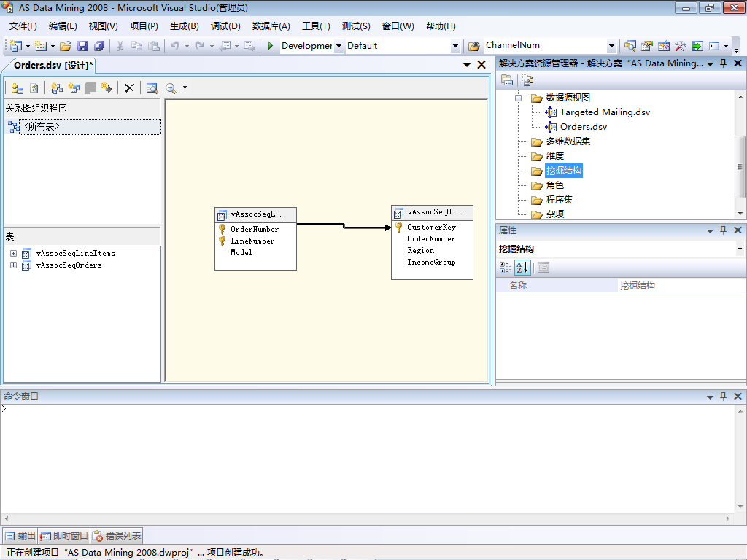Open the Toolbox hammer and wrench icon
Image resolution: width=747 pixels, height=560 pixels.
pyautogui.click(x=680, y=46)
